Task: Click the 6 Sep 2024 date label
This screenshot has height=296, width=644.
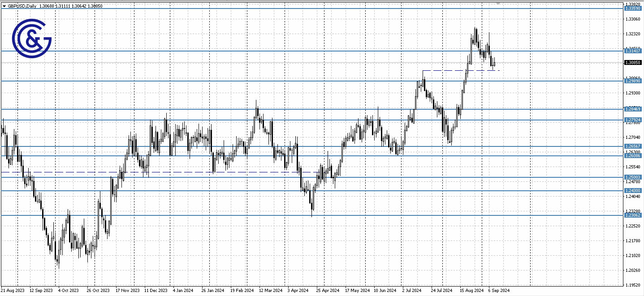Action: [x=499, y=290]
